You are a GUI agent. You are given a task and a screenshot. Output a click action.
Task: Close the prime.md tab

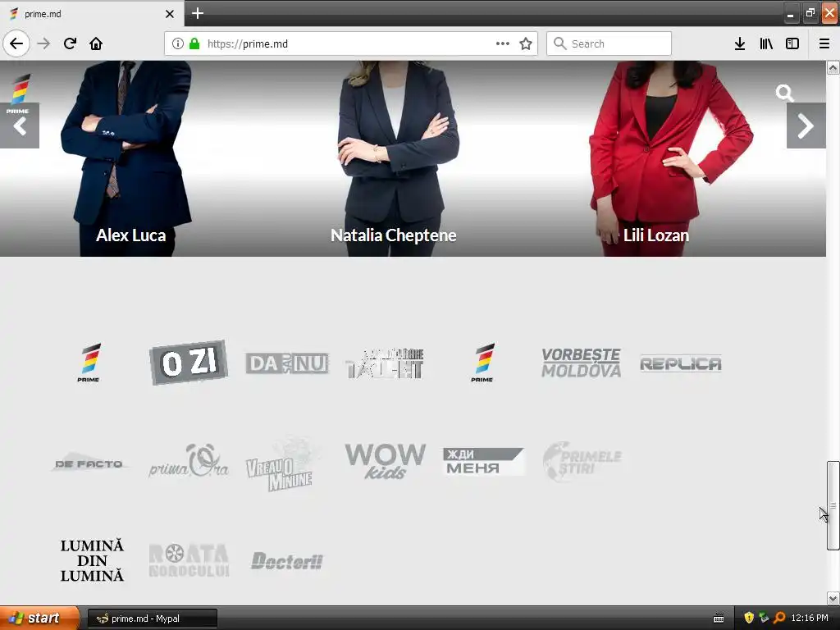pyautogui.click(x=170, y=14)
